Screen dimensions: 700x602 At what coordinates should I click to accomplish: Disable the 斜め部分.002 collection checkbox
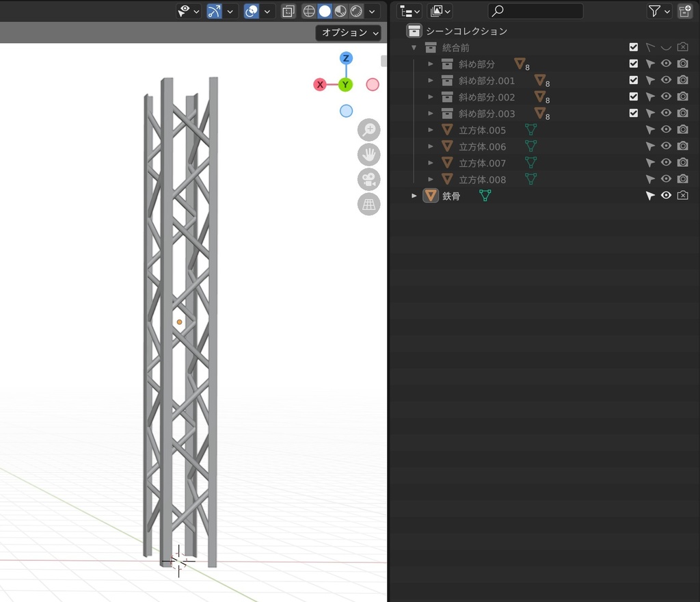633,96
